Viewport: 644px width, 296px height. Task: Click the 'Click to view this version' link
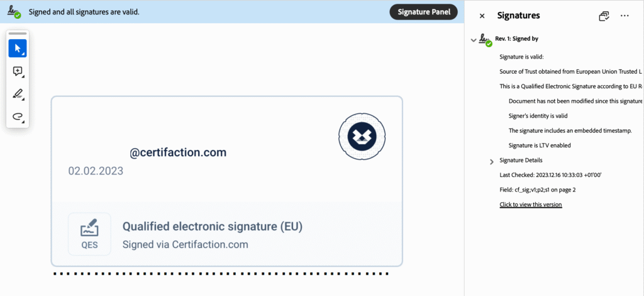coord(530,205)
